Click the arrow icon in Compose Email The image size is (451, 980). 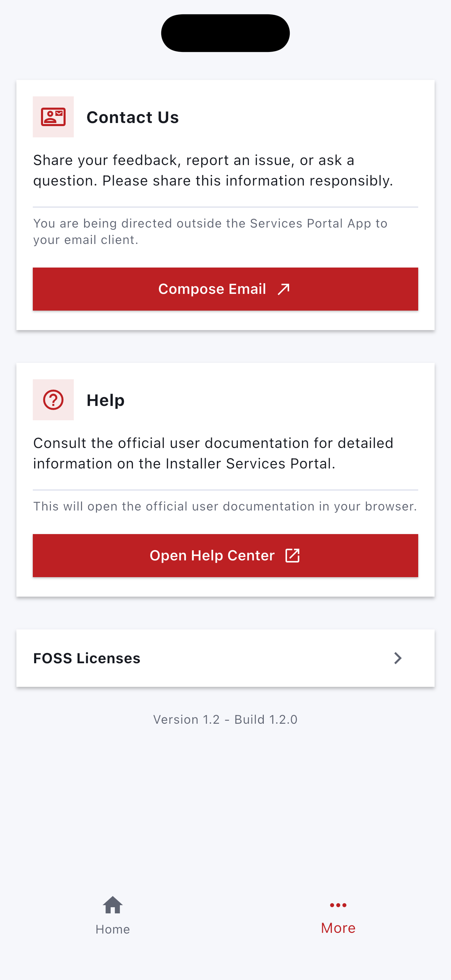tap(284, 289)
